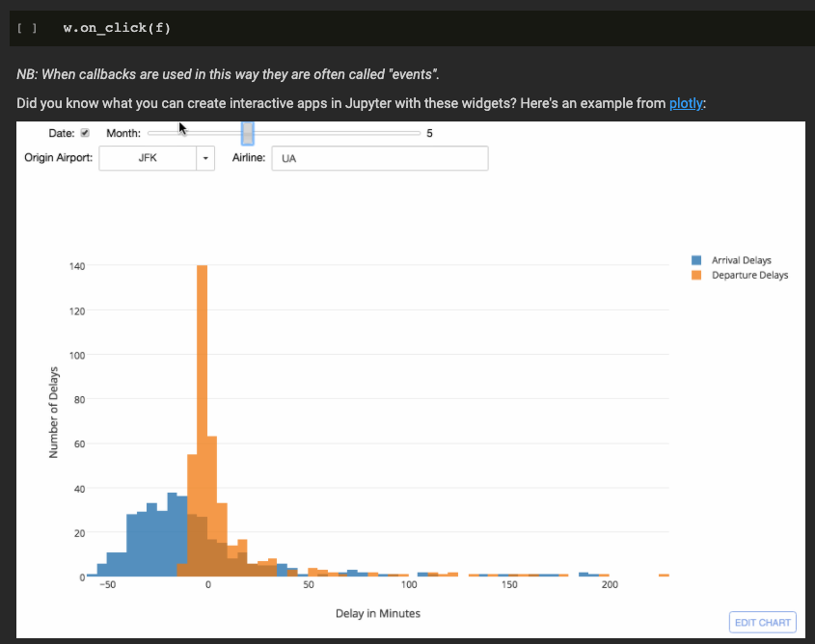This screenshot has height=644, width=815.
Task: Click the orange Departure Delays legend swatch
Action: [696, 275]
